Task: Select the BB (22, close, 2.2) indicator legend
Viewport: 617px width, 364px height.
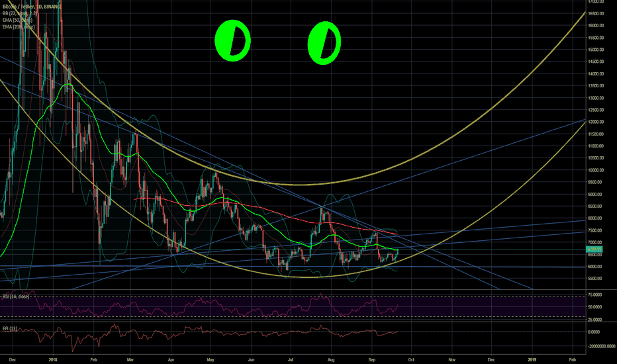Action: click(x=20, y=13)
